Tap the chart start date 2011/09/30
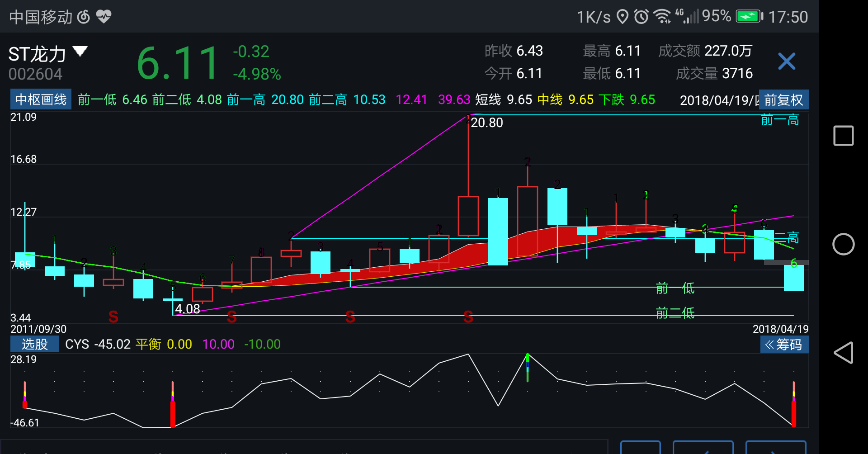The width and height of the screenshot is (868, 454). (38, 329)
